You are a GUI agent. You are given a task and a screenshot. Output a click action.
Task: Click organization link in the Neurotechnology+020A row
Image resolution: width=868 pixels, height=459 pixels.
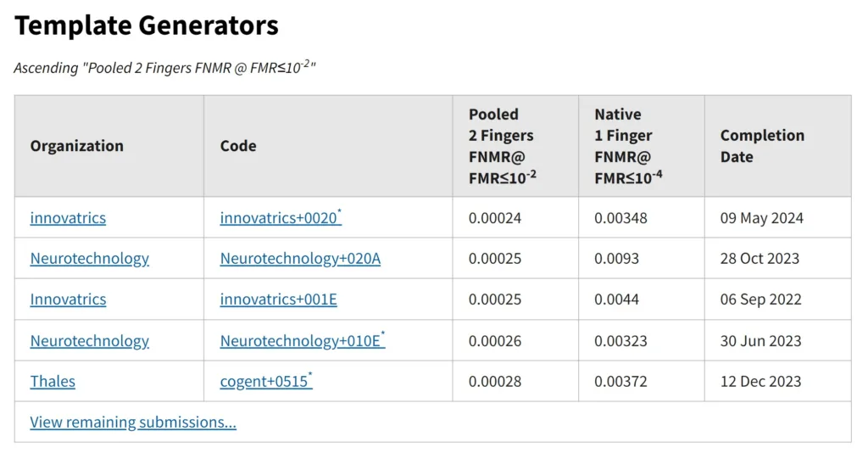[89, 259]
